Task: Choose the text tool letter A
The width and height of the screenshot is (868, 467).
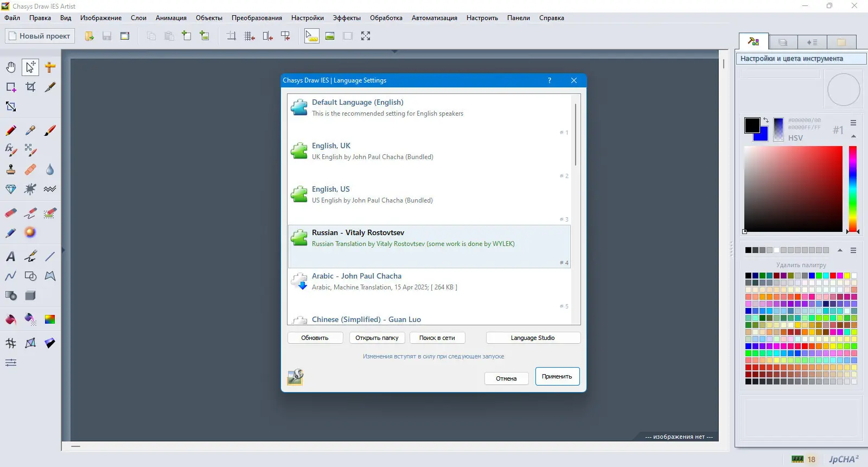Action: click(x=11, y=256)
